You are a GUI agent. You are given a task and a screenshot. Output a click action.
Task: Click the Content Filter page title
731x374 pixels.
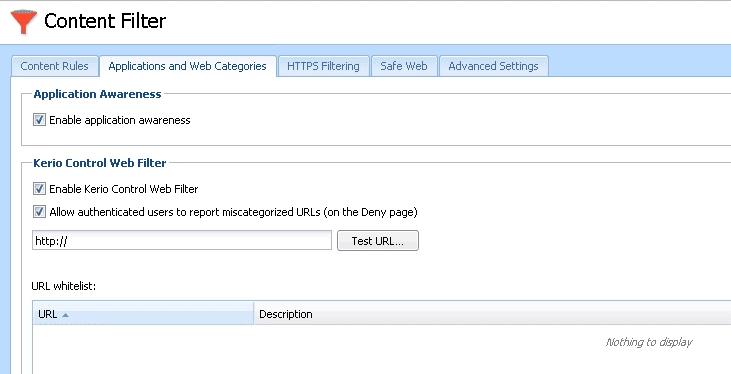point(105,21)
